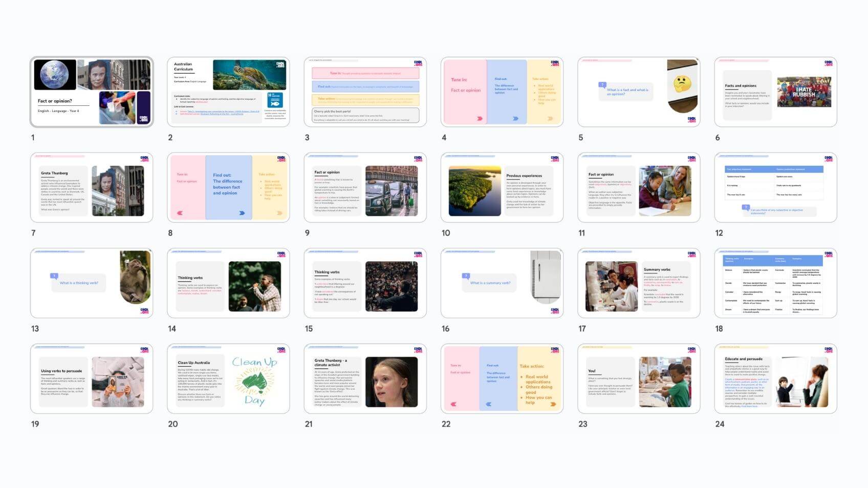Click the Clean Up Day logo on slide 20
Image resolution: width=868 pixels, height=488 pixels.
click(x=255, y=381)
